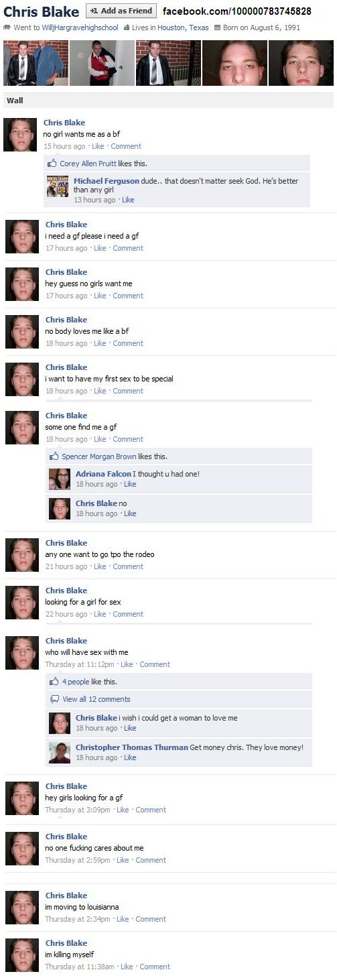337x980 pixels.
Task: Expand View all 12 comments
Action: pyautogui.click(x=96, y=699)
